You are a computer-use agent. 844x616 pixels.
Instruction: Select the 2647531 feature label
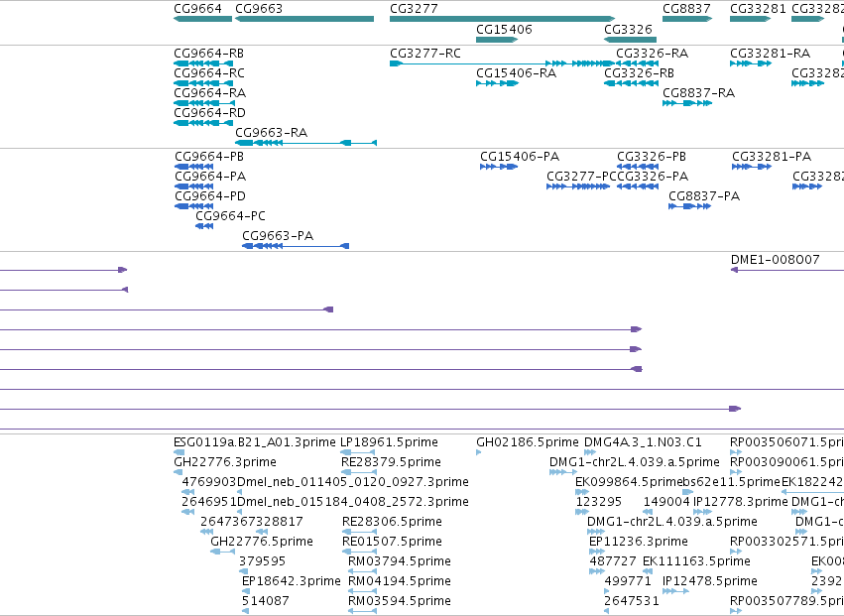coord(632,601)
